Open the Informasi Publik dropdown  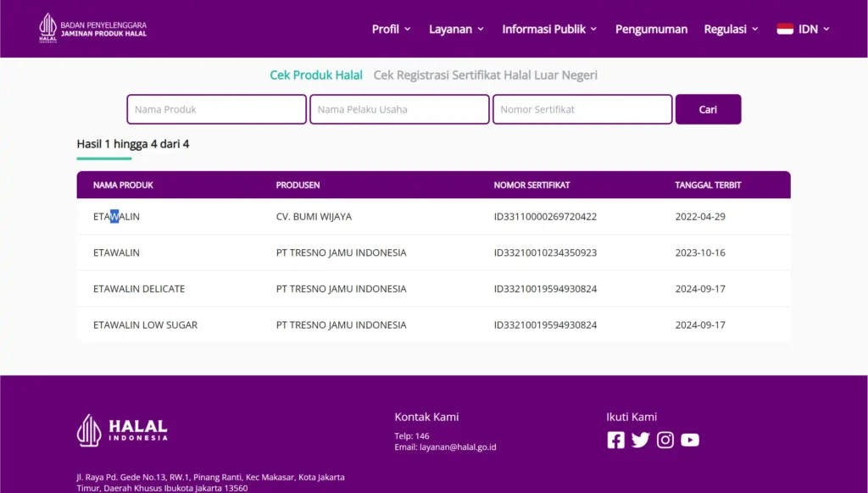pos(549,29)
